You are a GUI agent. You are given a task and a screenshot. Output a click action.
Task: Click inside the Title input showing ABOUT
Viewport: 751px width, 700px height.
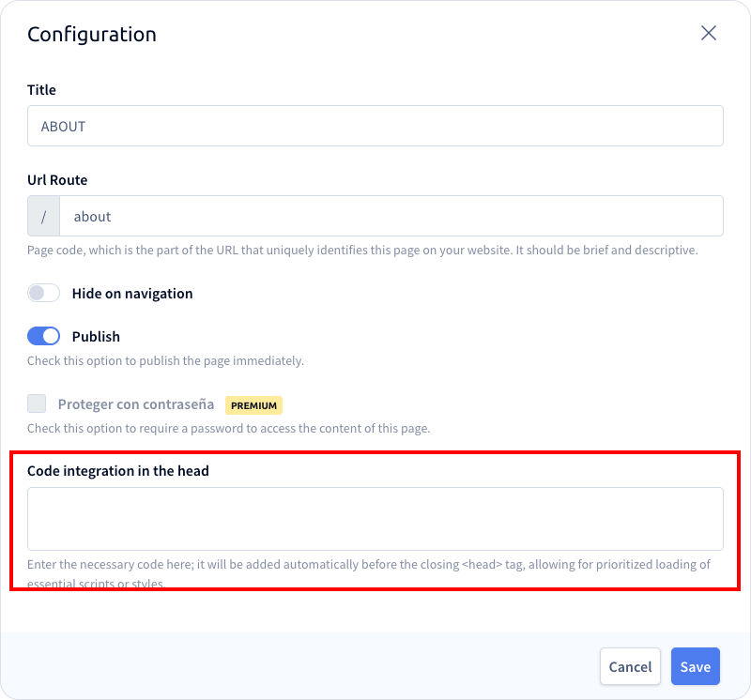pyautogui.click(x=375, y=125)
